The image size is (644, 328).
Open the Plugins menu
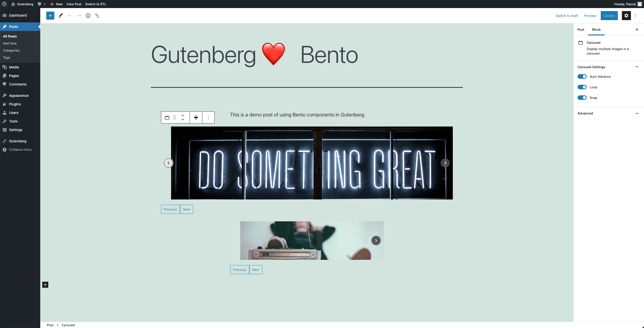click(x=20, y=104)
